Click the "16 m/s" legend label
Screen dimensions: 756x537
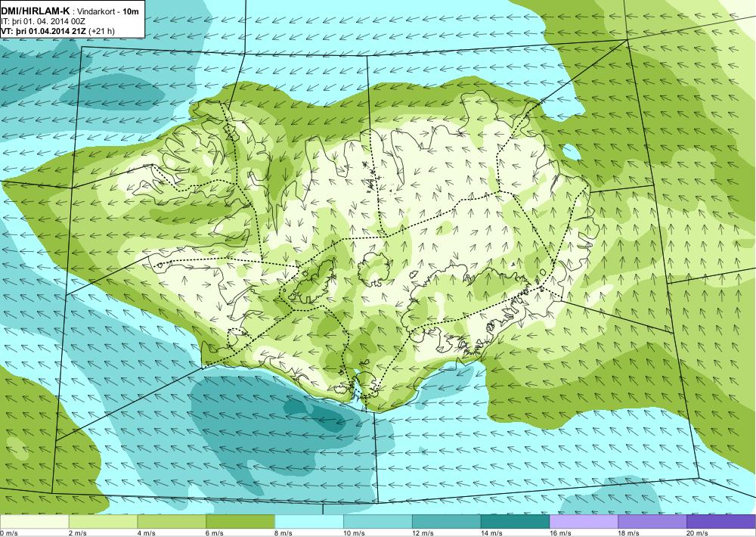point(560,533)
